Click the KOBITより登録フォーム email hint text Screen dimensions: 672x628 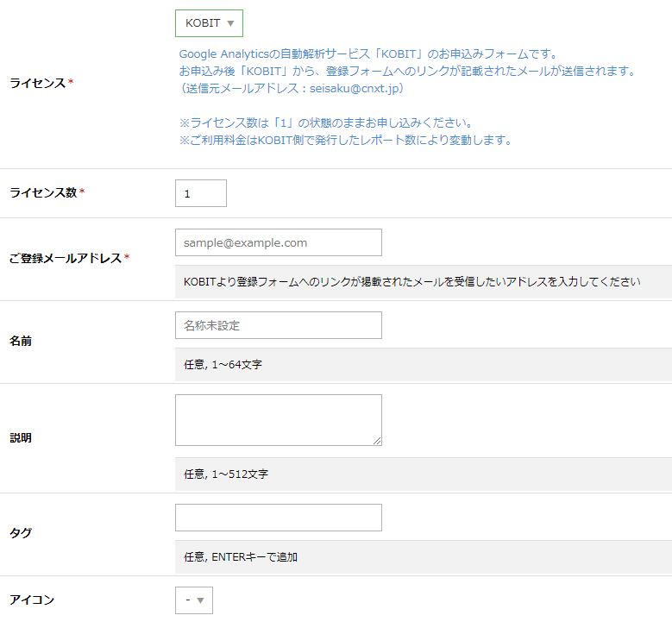(x=411, y=281)
